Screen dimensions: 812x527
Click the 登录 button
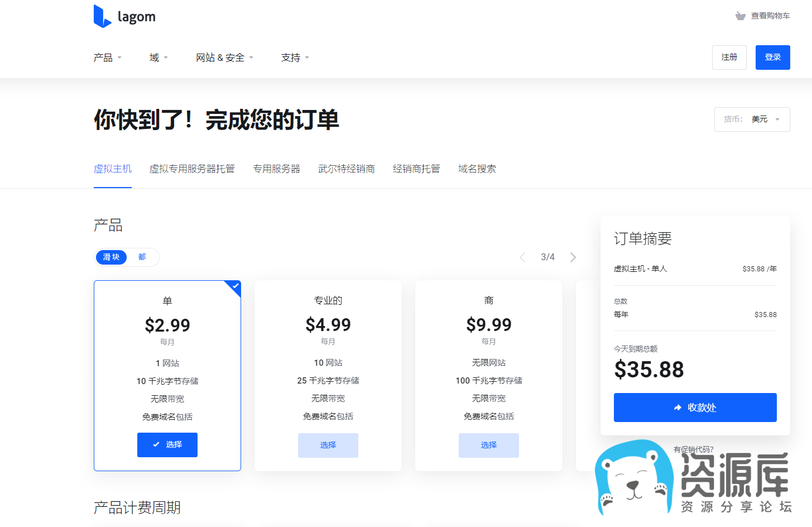(772, 58)
